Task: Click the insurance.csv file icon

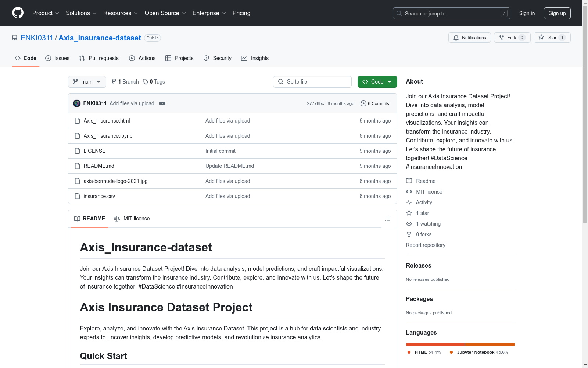Action: pos(77,196)
